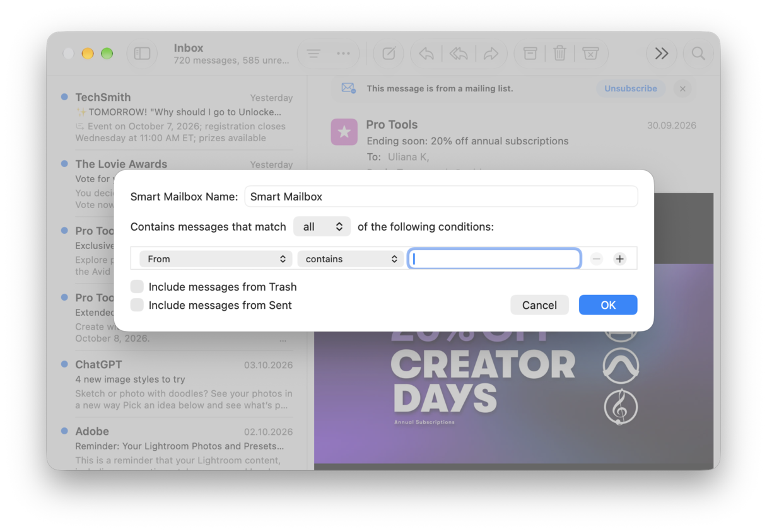Click OK to create the Smart Mailbox
The width and height of the screenshot is (767, 532).
(x=608, y=305)
